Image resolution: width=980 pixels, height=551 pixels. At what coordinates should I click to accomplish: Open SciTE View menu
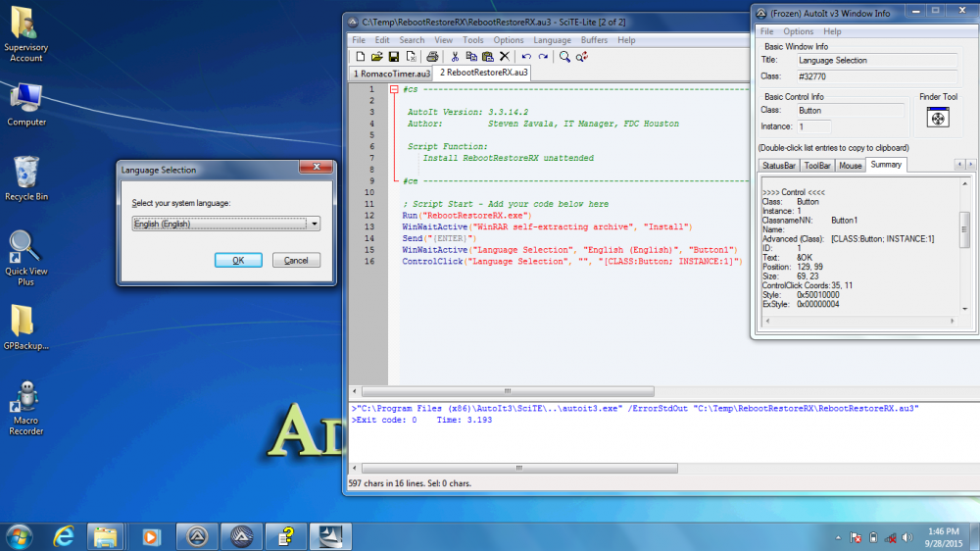[443, 40]
